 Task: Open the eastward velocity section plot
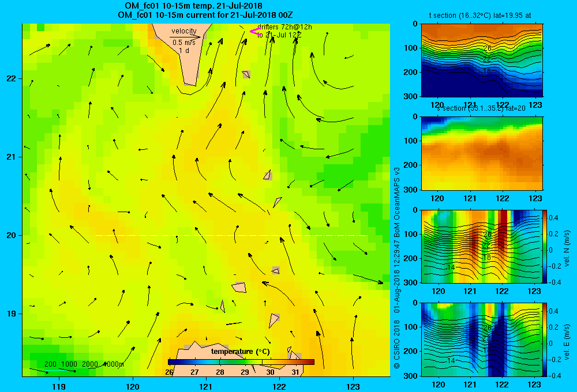(482, 340)
